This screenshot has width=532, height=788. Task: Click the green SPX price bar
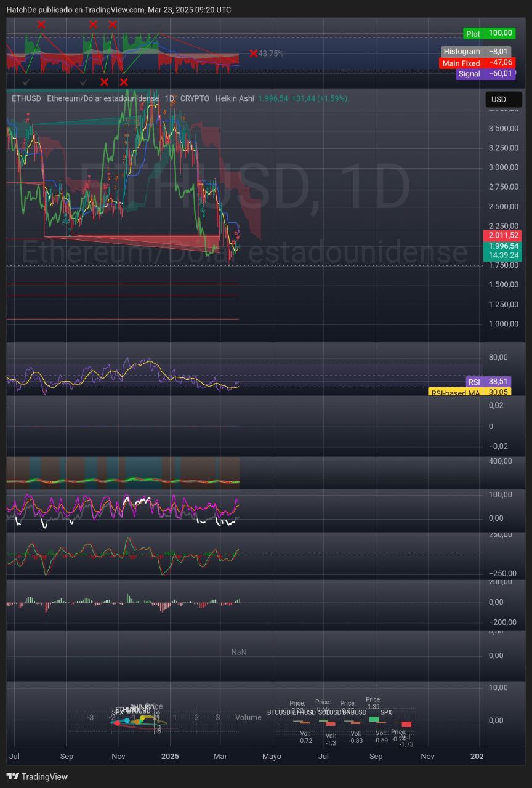(x=374, y=718)
